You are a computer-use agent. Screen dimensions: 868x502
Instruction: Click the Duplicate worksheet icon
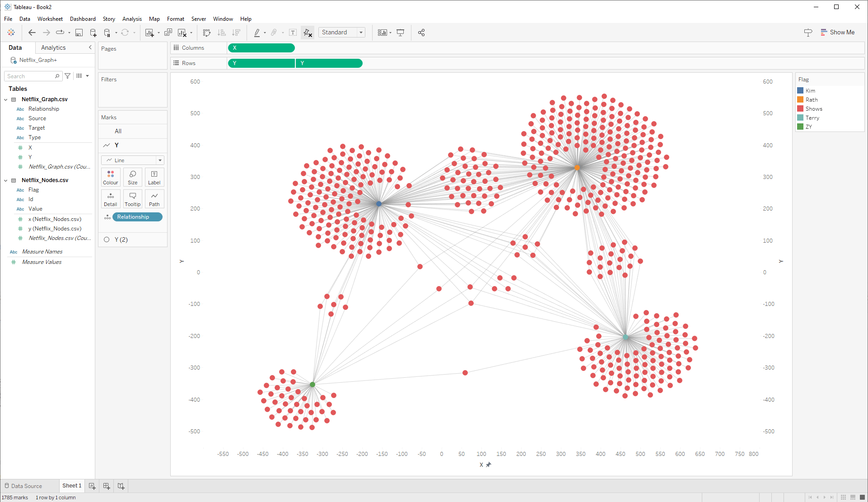pyautogui.click(x=168, y=33)
